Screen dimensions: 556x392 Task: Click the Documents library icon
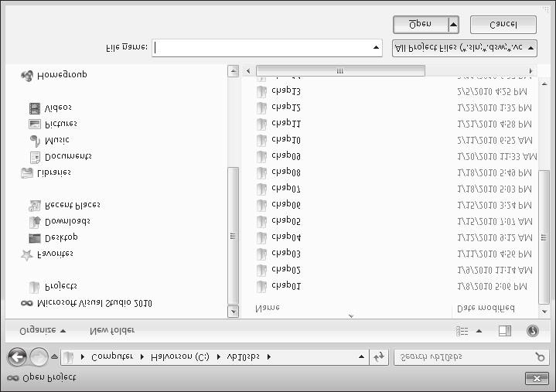[x=35, y=157]
